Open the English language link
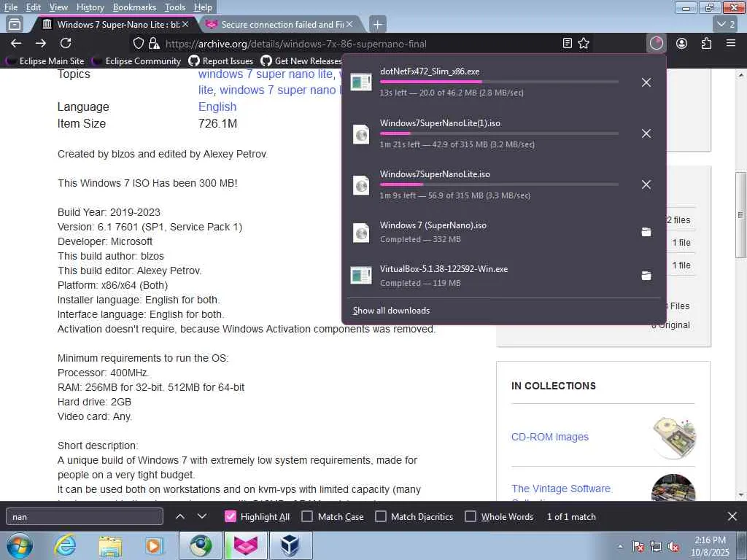The image size is (747, 560). (x=217, y=106)
